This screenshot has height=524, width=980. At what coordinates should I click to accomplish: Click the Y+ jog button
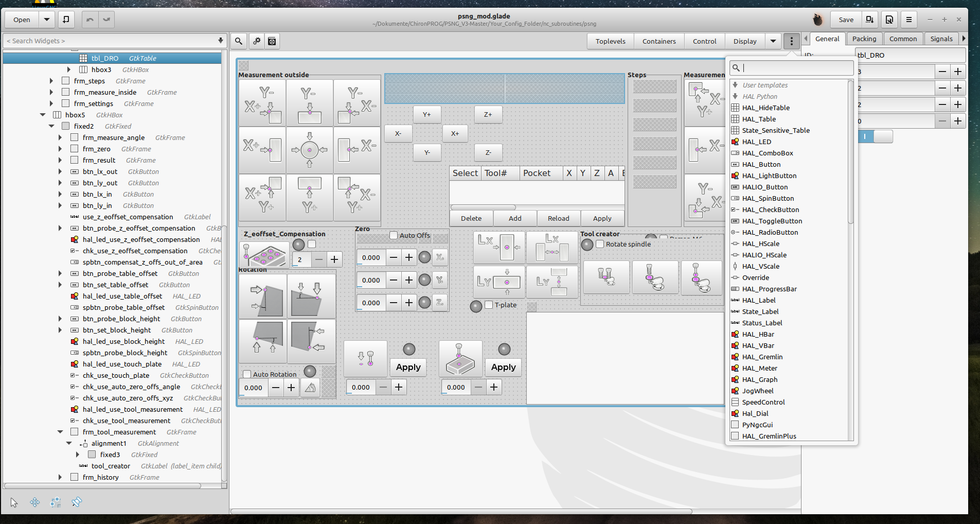pos(427,114)
